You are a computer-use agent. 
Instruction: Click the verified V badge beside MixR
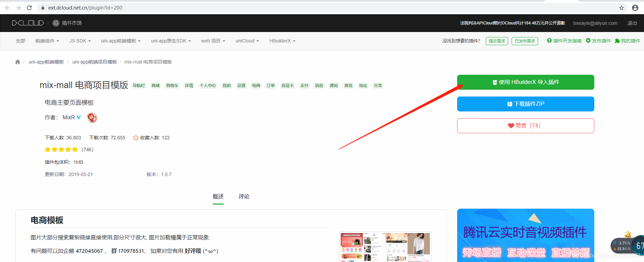(x=79, y=117)
